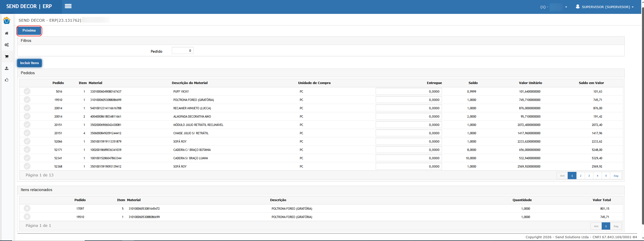The width and height of the screenshot is (644, 241).
Task: Toggle the hamburger menu icon
Action: (x=68, y=6)
